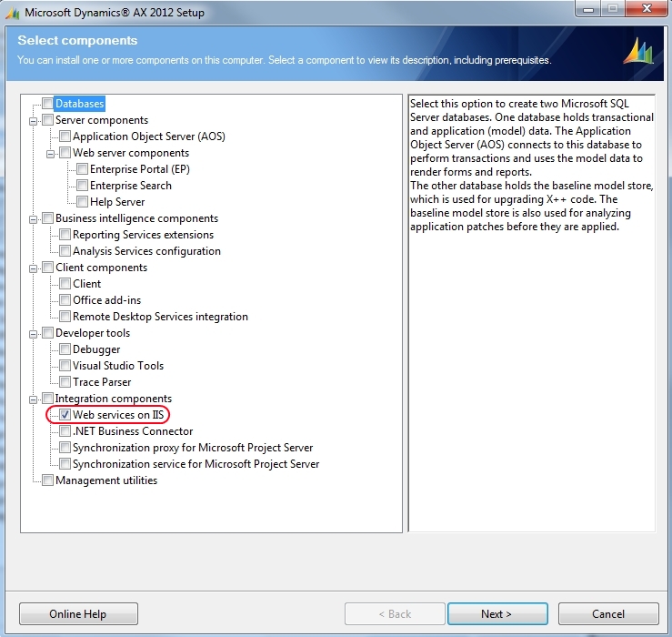
Task: Select the Databases tree label
Action: (x=80, y=104)
